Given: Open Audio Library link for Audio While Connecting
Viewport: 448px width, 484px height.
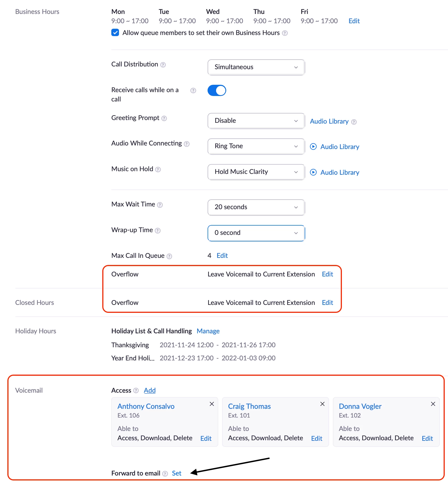Looking at the screenshot, I should click(340, 147).
